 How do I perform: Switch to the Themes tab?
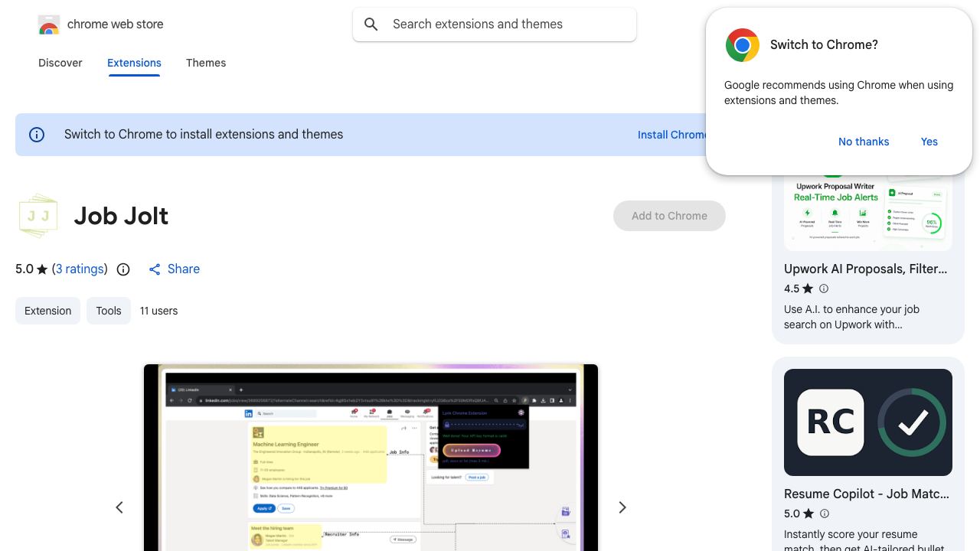(206, 63)
